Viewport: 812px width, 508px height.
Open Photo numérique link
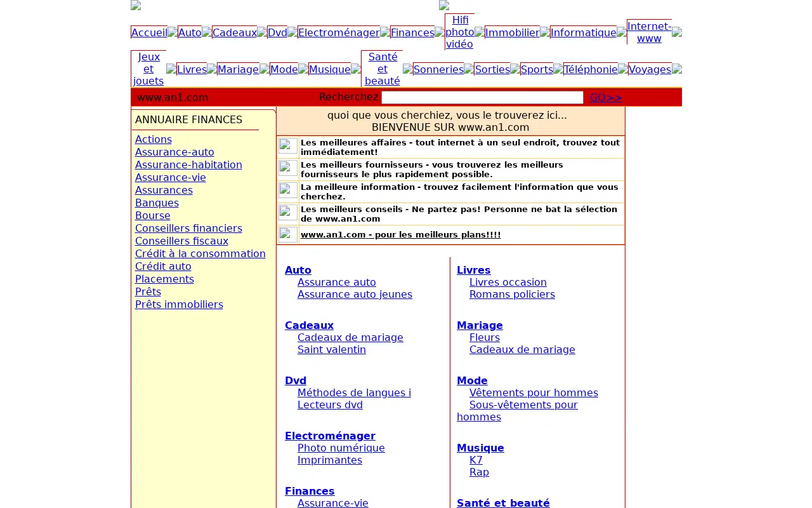click(x=341, y=448)
